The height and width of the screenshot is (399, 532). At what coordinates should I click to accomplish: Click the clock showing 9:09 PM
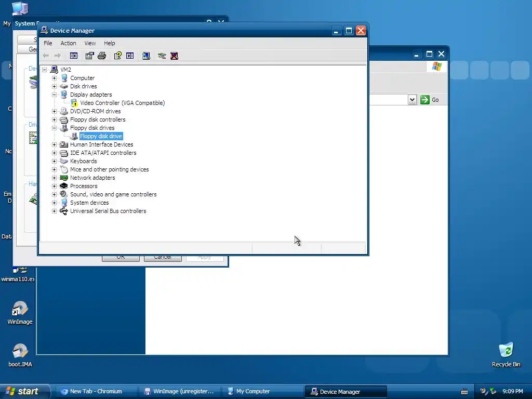pyautogui.click(x=513, y=391)
